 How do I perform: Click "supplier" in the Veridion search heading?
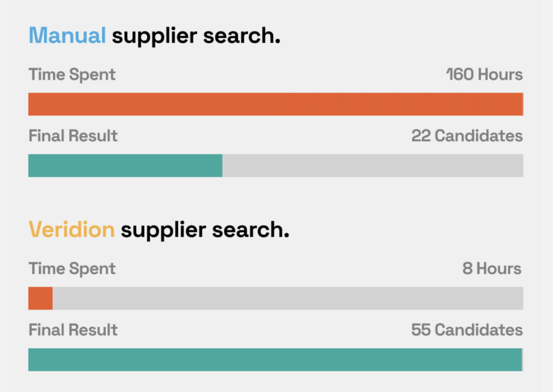pyautogui.click(x=163, y=230)
